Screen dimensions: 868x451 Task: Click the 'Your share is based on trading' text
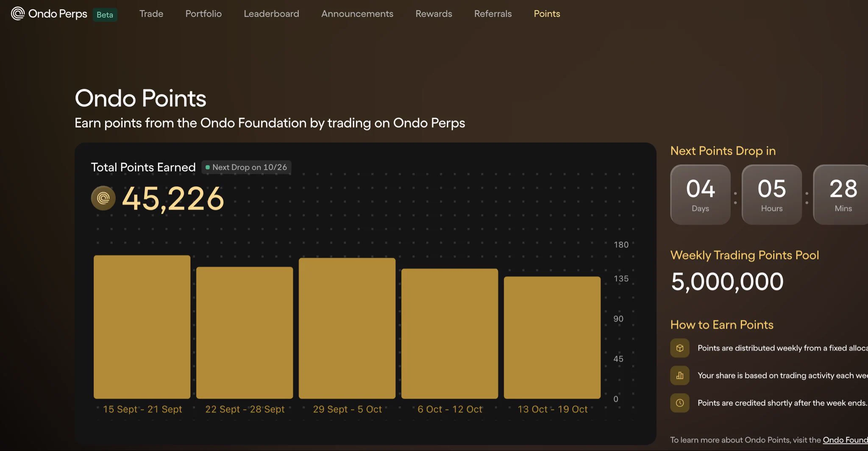pos(783,376)
